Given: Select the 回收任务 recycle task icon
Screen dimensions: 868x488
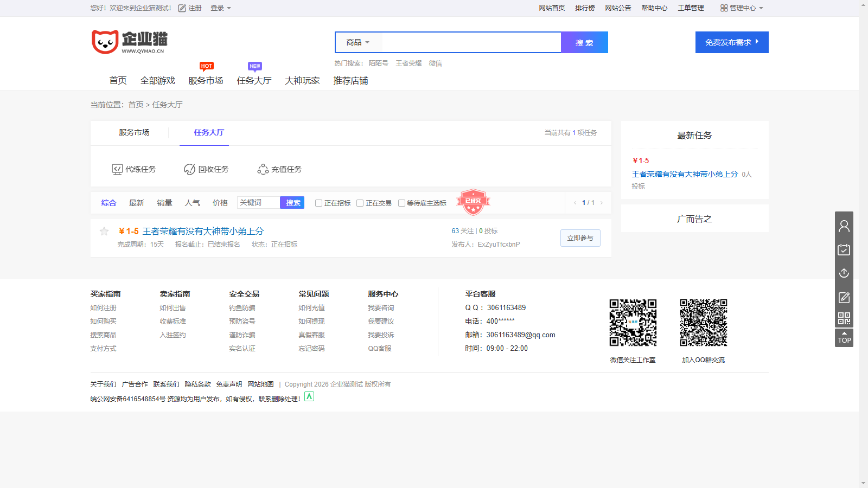Looking at the screenshot, I should click(189, 169).
